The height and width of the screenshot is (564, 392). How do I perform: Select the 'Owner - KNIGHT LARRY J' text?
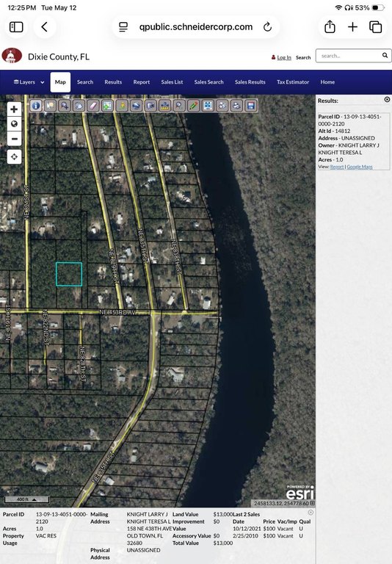pos(349,145)
